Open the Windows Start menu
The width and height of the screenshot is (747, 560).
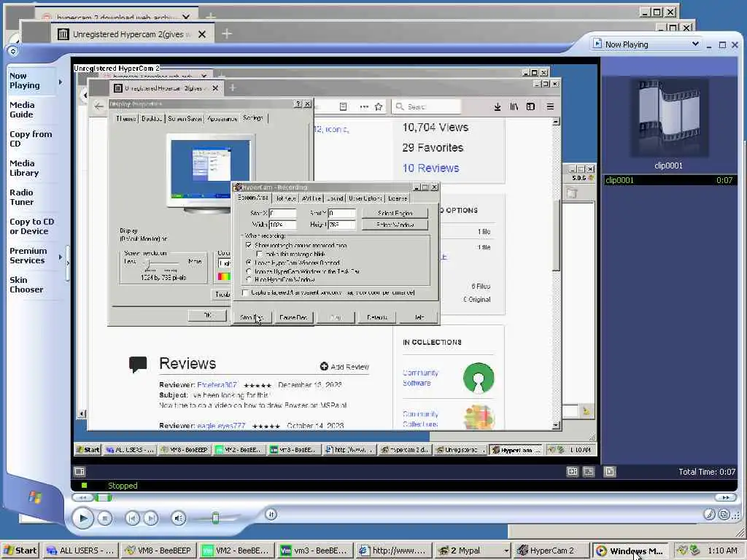20,551
